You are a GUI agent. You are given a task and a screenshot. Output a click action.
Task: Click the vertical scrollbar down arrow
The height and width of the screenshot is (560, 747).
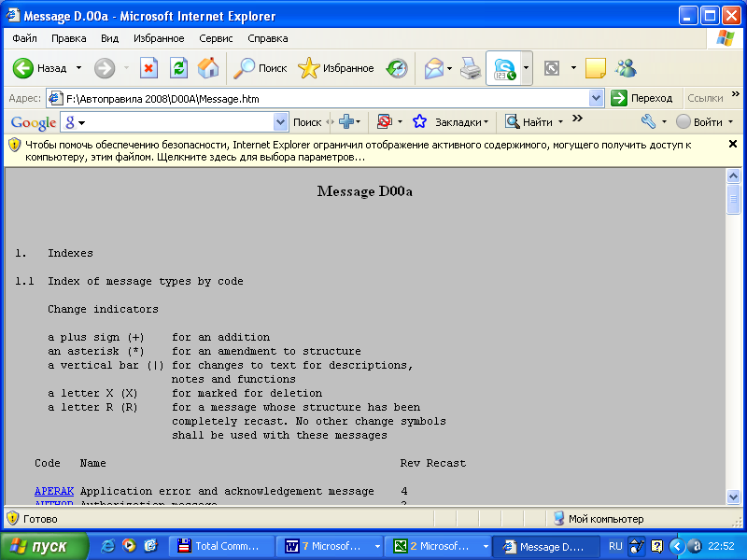pyautogui.click(x=733, y=497)
